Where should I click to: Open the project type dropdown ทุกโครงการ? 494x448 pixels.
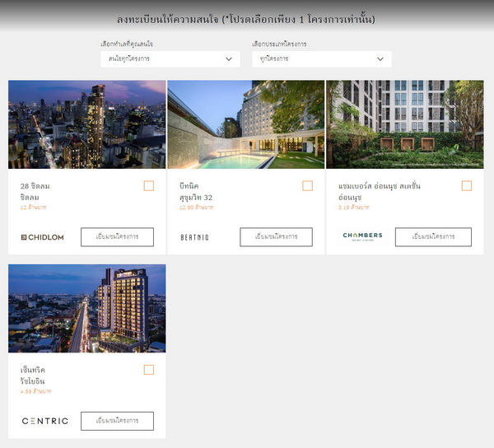[322, 59]
